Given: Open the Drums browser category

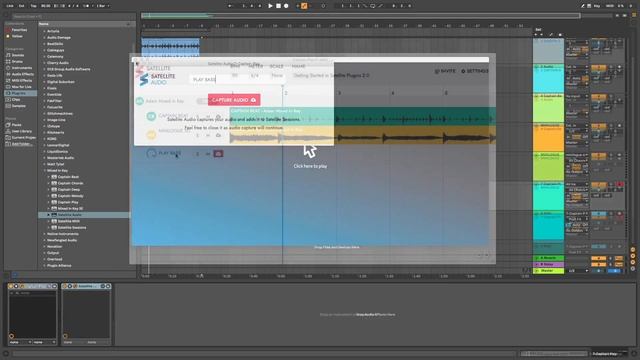Looking at the screenshot, I should (x=17, y=62).
